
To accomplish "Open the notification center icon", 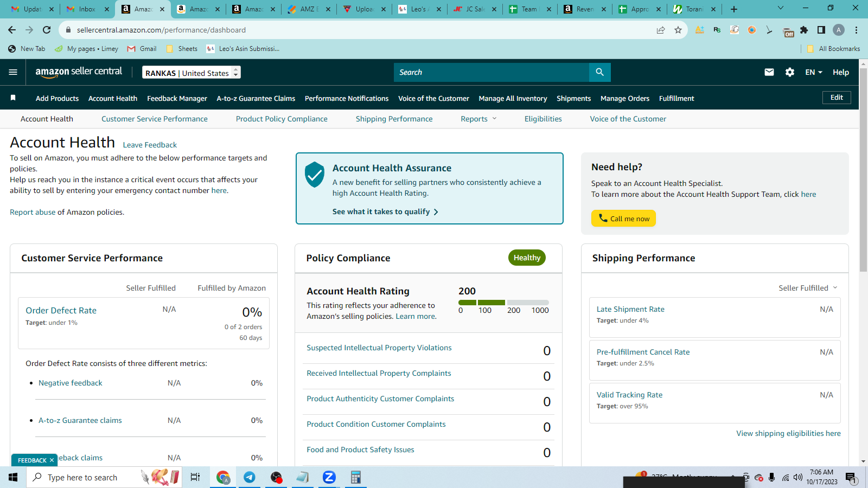I will coord(851,477).
